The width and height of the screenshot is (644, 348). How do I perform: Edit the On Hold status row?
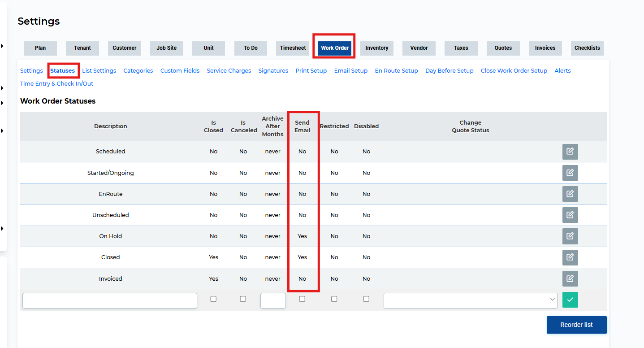tap(570, 236)
